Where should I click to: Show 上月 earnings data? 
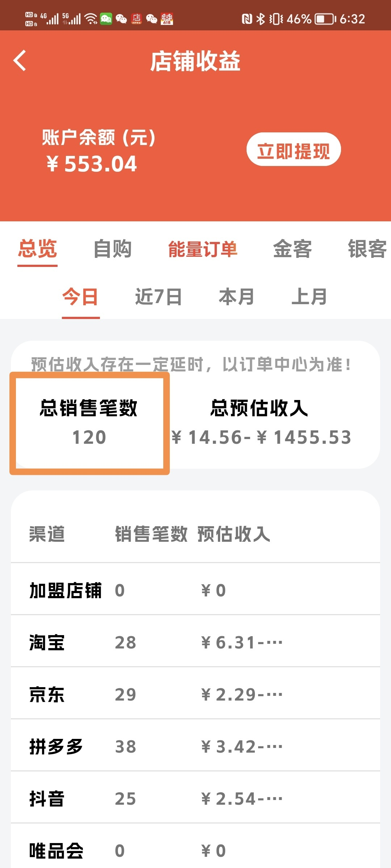point(310,297)
